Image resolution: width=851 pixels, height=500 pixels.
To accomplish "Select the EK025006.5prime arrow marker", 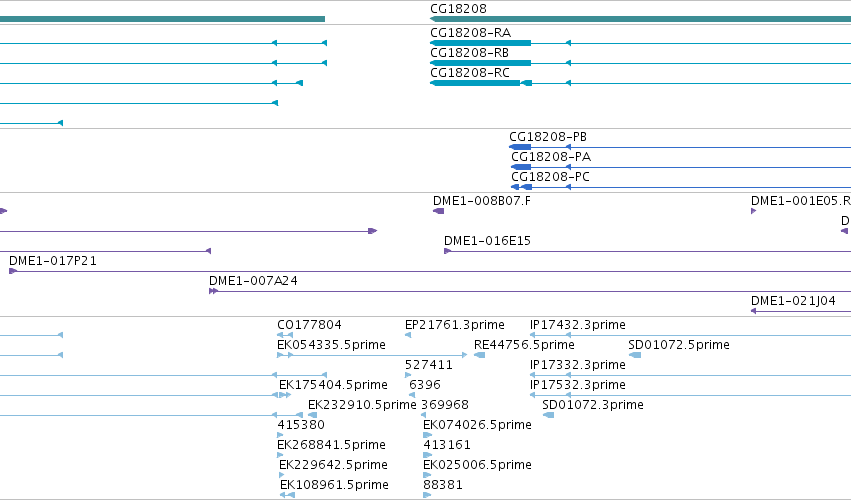I will pyautogui.click(x=427, y=476).
